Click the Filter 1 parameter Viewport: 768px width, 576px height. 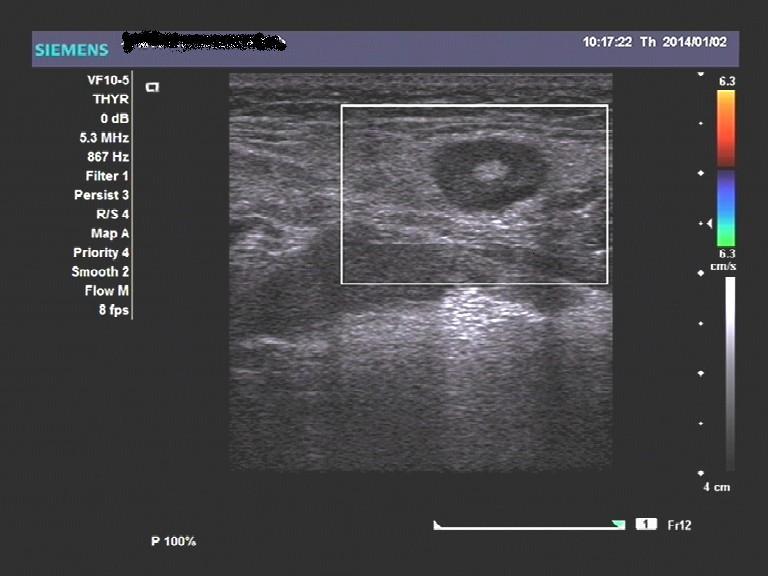107,176
